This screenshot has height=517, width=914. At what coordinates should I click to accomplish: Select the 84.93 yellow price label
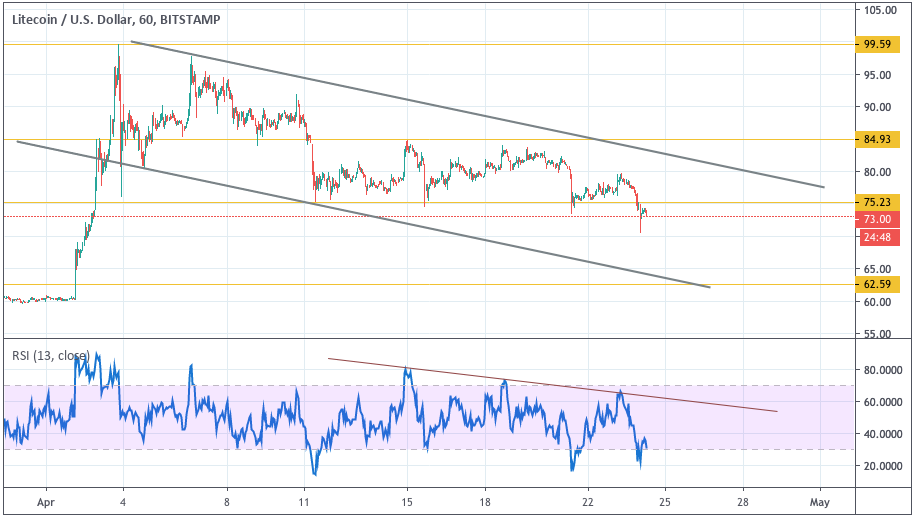[x=877, y=140]
